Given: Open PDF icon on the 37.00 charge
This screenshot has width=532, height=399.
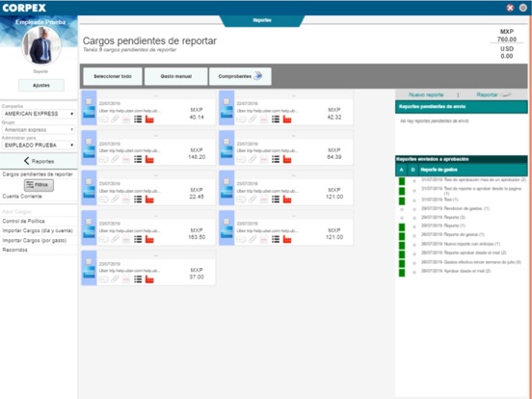Looking at the screenshot, I should [x=126, y=279].
